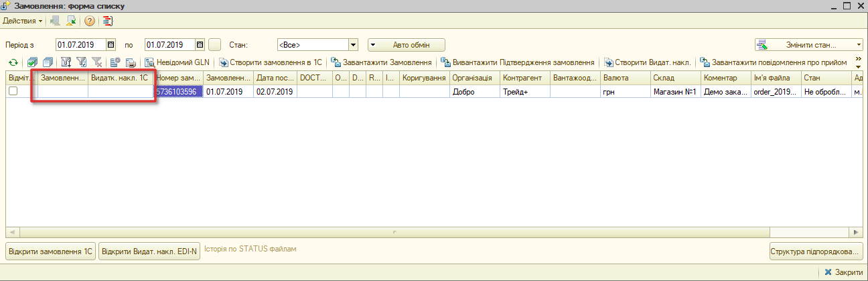Click the Коригування column header
868x281 pixels.
[x=425, y=78]
